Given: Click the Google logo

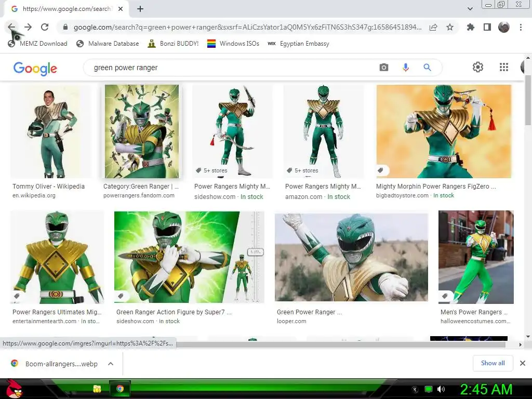Looking at the screenshot, I should click(35, 68).
